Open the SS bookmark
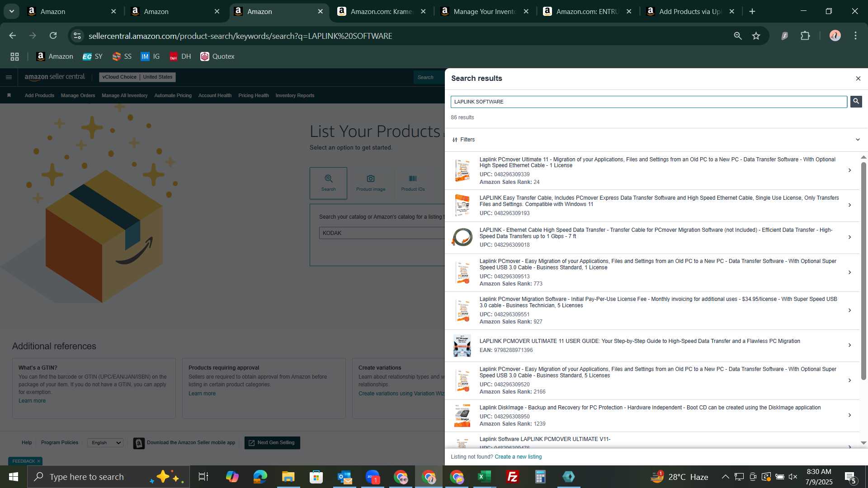 point(122,56)
